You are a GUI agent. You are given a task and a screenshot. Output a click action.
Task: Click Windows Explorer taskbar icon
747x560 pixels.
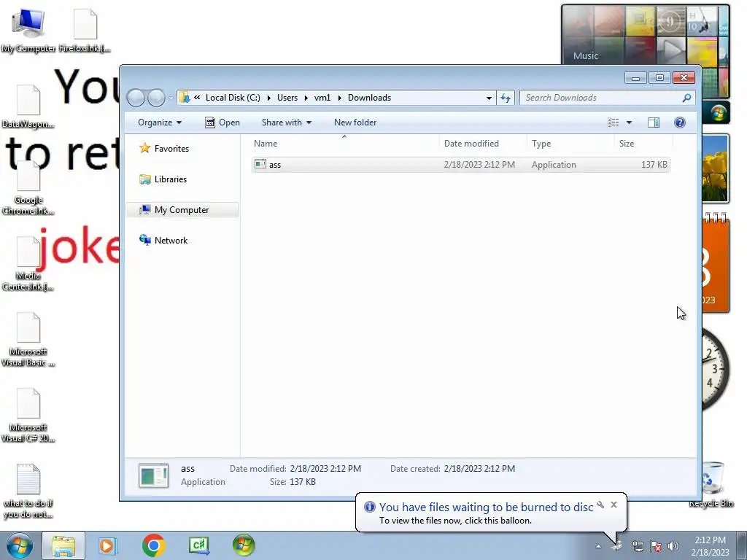(63, 545)
